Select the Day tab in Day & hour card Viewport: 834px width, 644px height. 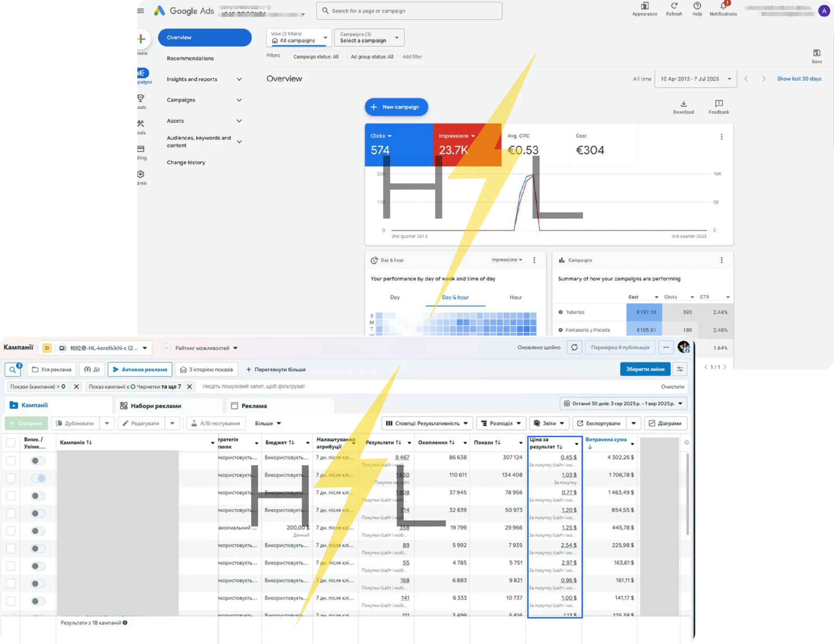point(395,297)
